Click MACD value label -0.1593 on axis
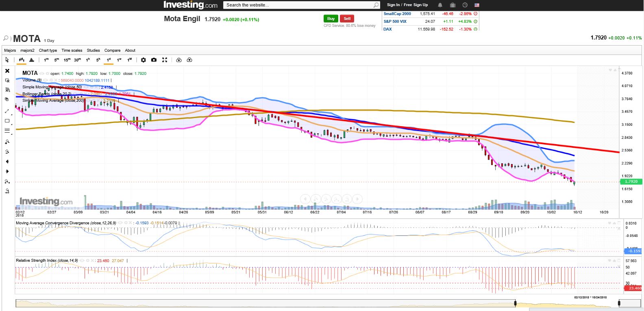Image resolution: width=644 pixels, height=311 pixels. pos(632,251)
